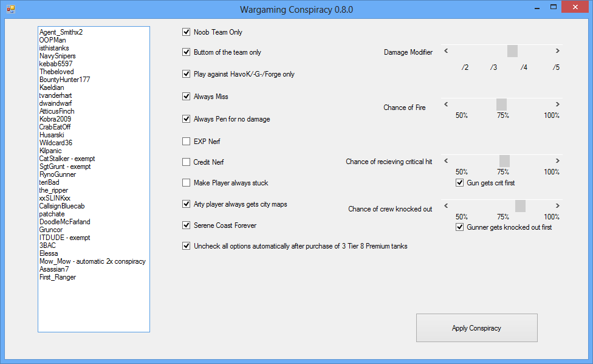Click crew knocked out slider thumb
This screenshot has width=593, height=364.
pyautogui.click(x=520, y=206)
